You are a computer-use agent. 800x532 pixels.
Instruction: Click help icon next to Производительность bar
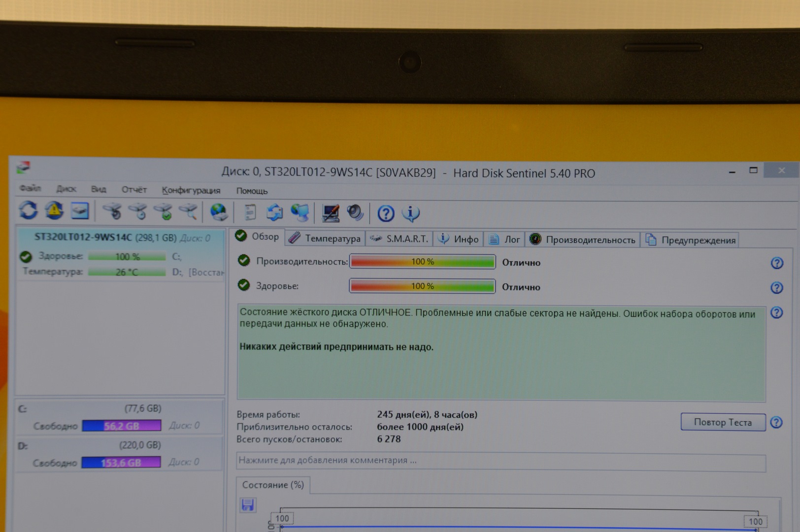777,263
